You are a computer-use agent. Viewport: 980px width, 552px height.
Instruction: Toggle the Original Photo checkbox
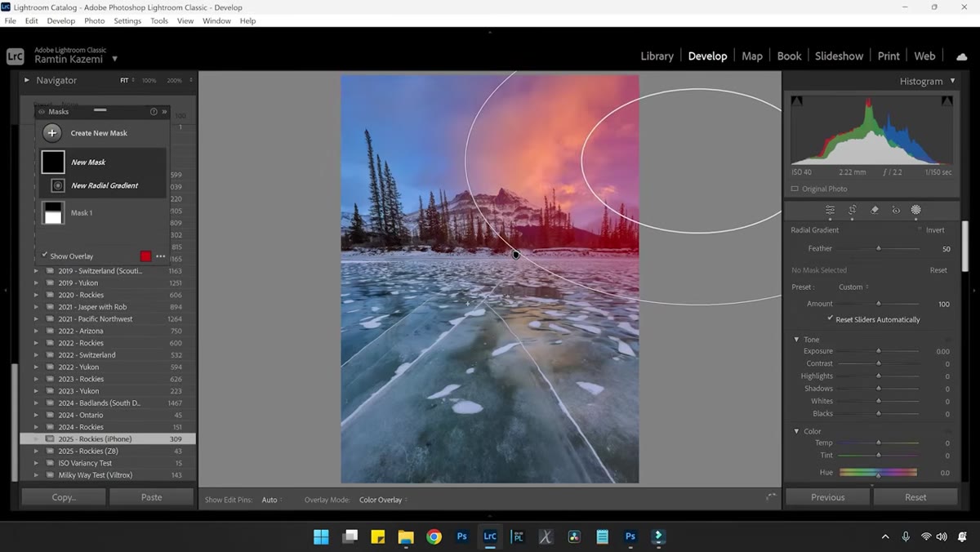795,189
